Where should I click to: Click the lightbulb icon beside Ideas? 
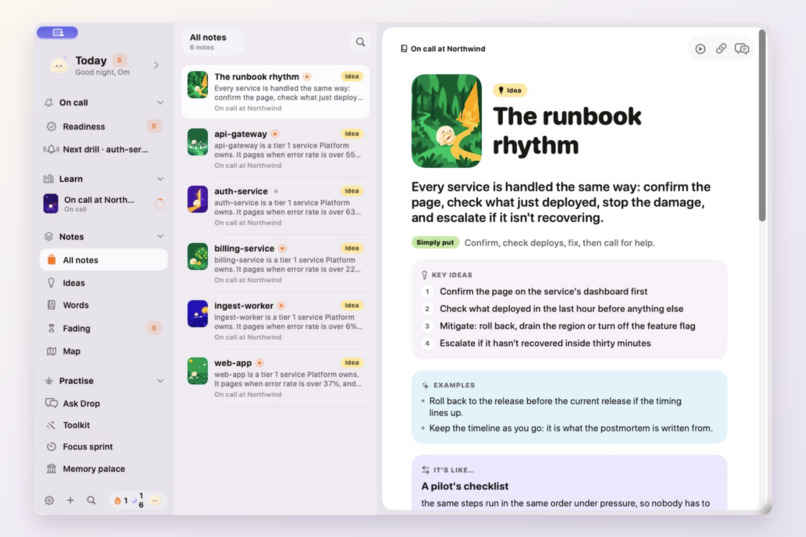click(x=51, y=283)
